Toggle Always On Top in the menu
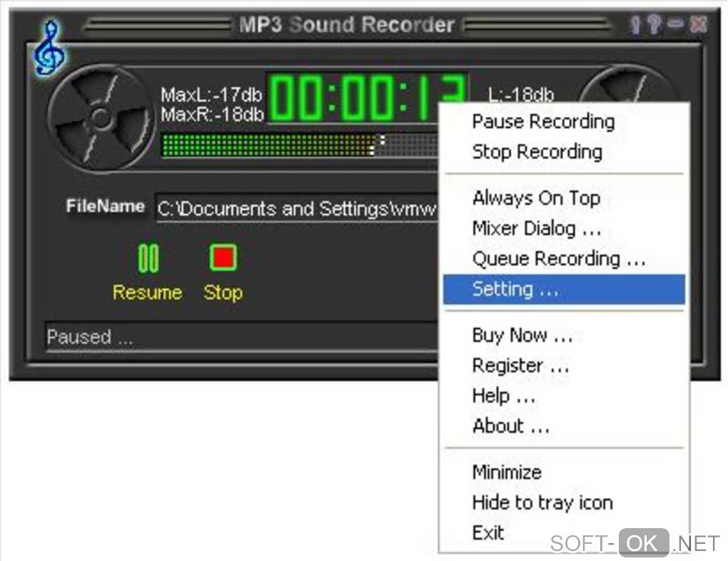This screenshot has height=561, width=728. coord(564,198)
